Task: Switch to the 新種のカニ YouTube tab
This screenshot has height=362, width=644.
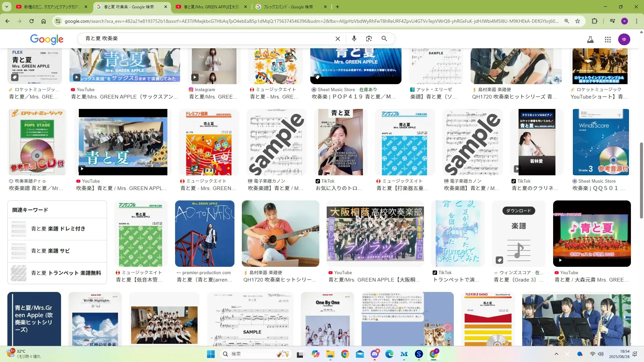Action: 50,7
